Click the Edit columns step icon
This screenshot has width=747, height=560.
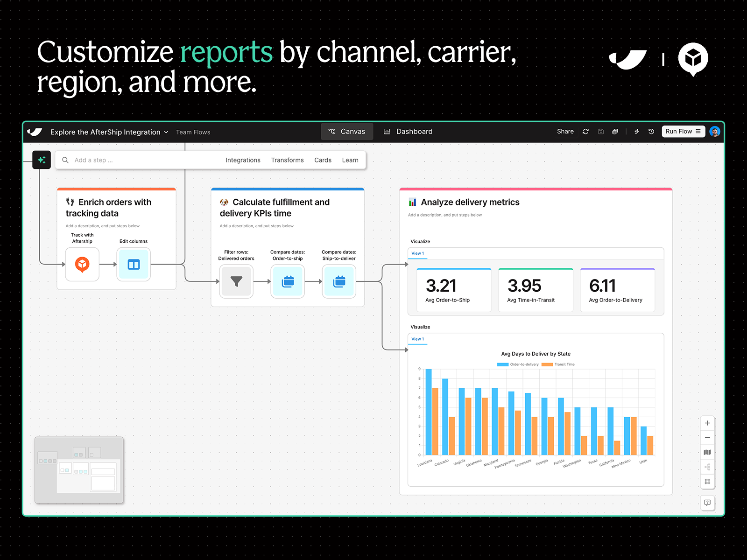point(134,264)
